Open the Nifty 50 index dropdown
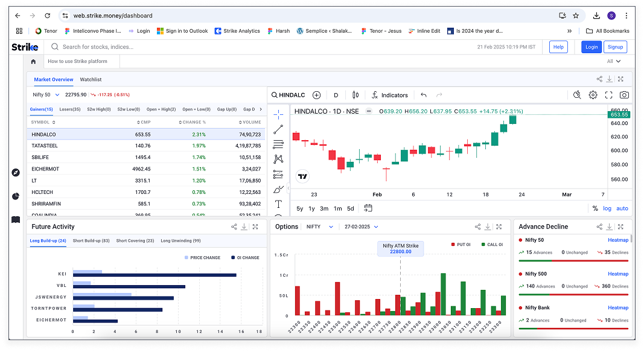This screenshot has height=351, width=644. [46, 95]
